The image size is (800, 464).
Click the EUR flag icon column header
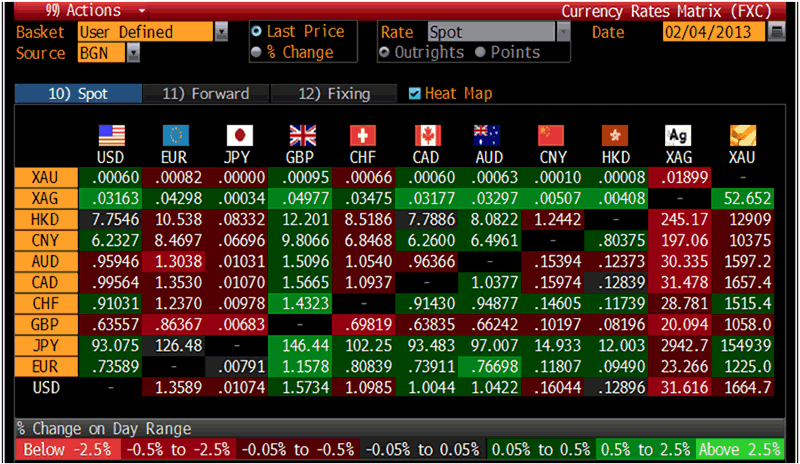tap(175, 135)
